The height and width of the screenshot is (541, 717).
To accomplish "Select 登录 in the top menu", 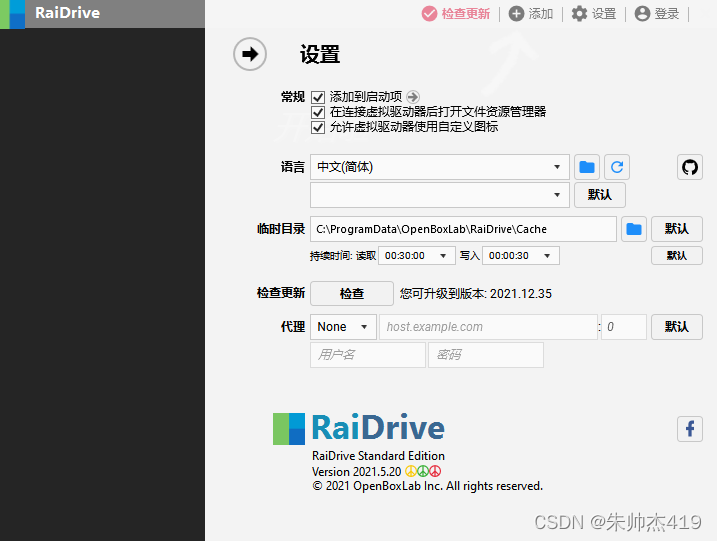I will tap(667, 14).
